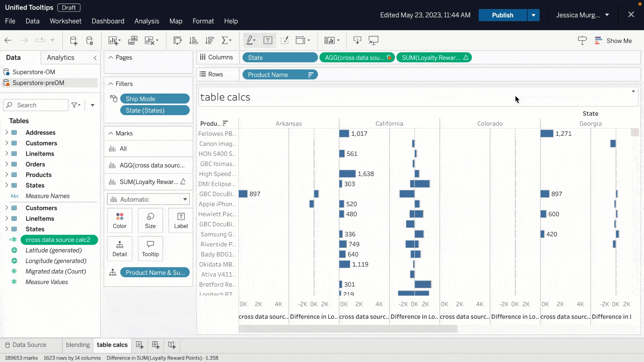This screenshot has width=644, height=362.
Task: Select the Label mark card icon
Action: [181, 220]
